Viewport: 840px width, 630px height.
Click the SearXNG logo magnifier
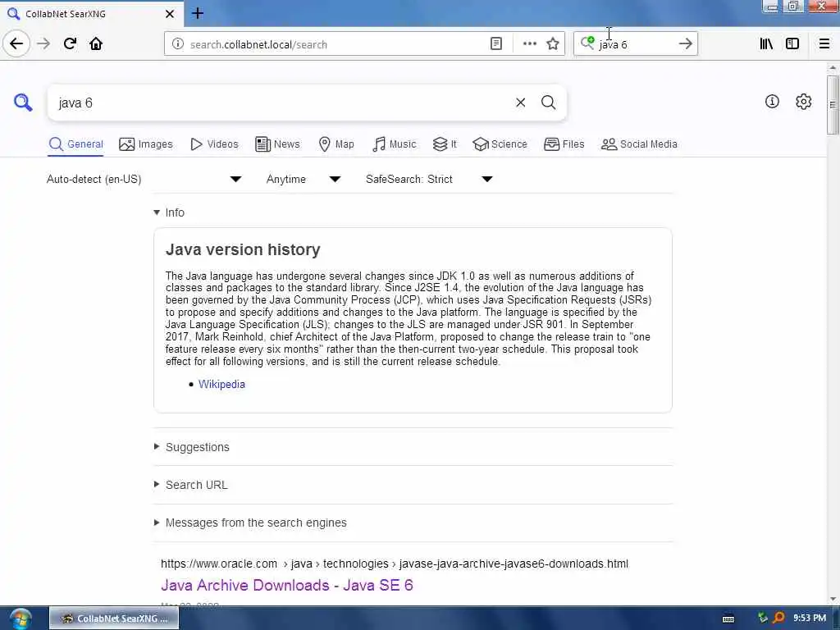(x=23, y=103)
